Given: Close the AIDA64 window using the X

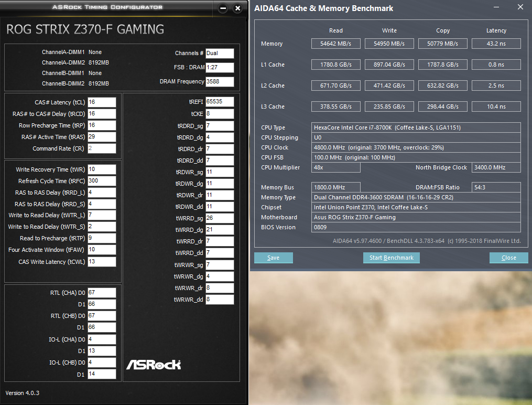Looking at the screenshot, I should [520, 7].
